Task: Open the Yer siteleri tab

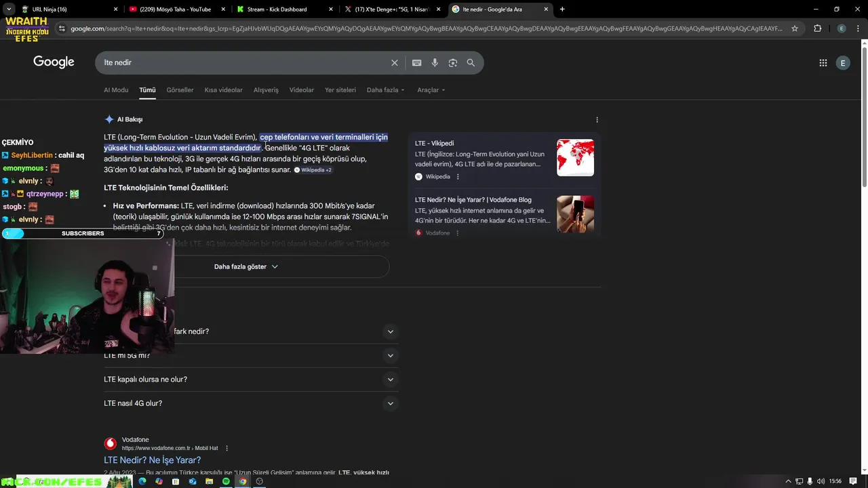Action: coord(340,90)
